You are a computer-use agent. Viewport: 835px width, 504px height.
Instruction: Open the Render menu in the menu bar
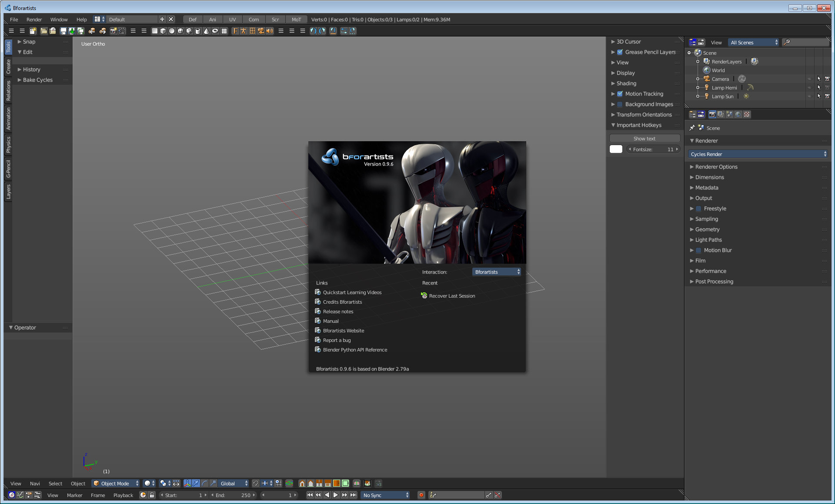pos(33,20)
